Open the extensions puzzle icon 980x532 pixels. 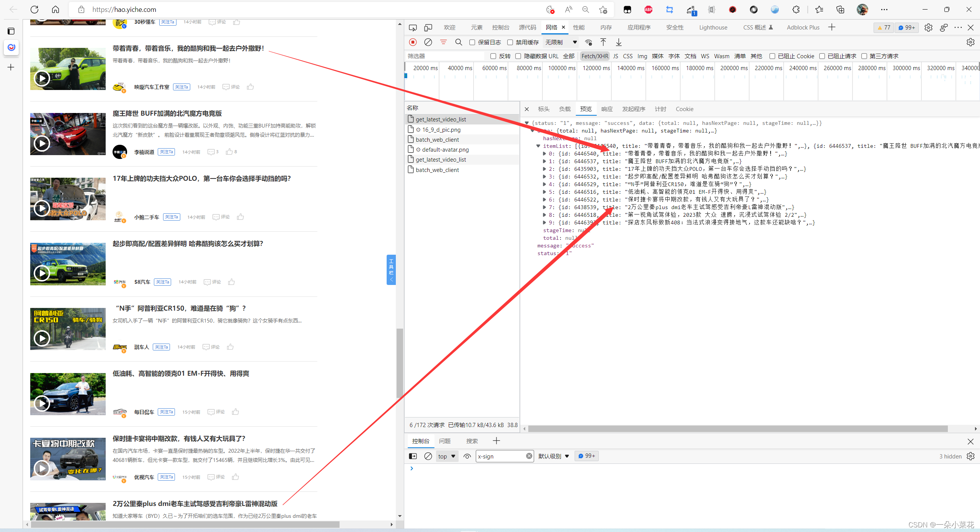point(796,10)
